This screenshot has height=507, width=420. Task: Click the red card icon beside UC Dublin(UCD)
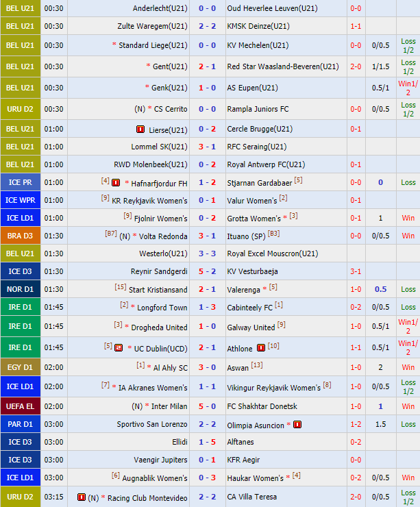point(119,348)
